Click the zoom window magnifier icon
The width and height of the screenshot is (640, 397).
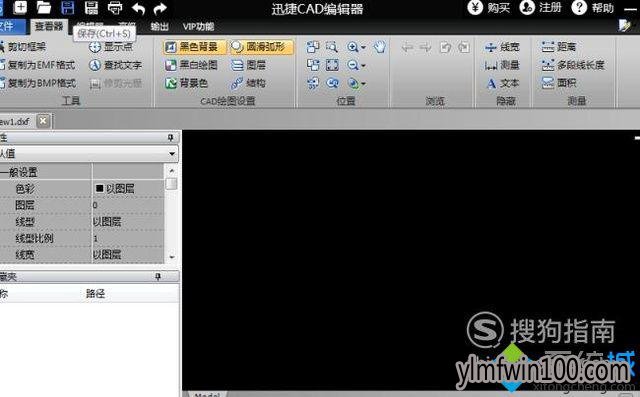[x=332, y=47]
